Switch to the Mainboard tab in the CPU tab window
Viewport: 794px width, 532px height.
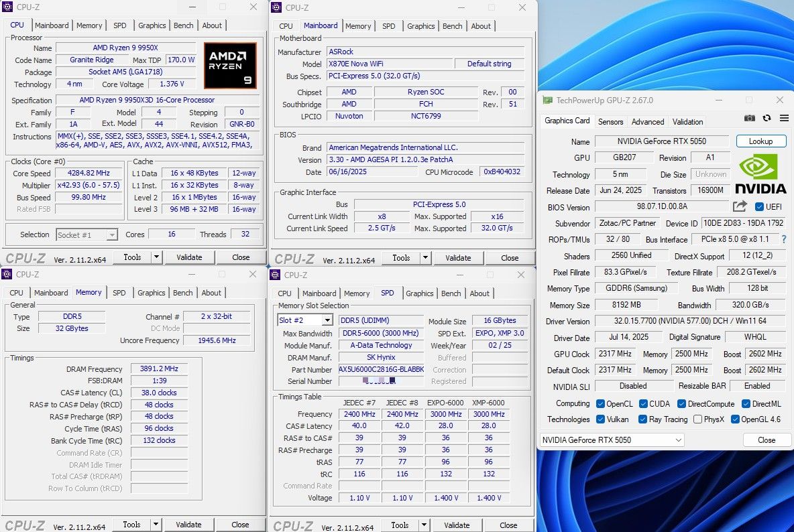click(x=52, y=25)
